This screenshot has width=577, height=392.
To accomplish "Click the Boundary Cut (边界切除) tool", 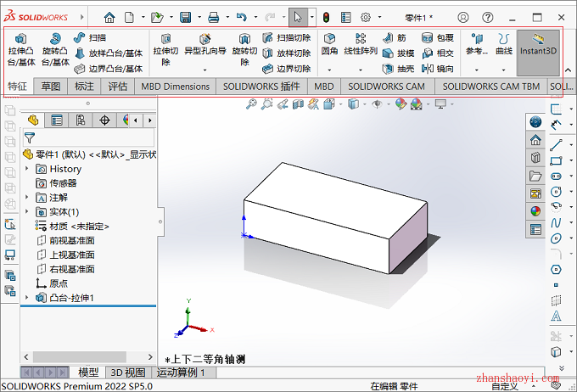I will coord(287,69).
